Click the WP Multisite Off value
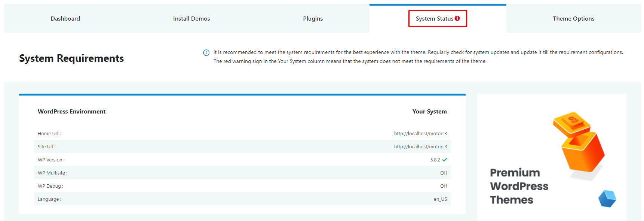Screen dimensions: 644x221 point(444,173)
